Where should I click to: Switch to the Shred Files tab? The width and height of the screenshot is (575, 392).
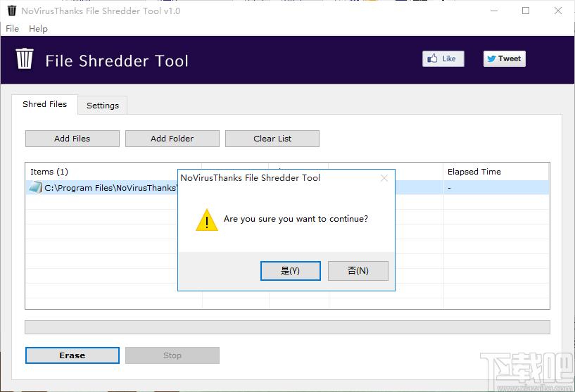point(45,104)
